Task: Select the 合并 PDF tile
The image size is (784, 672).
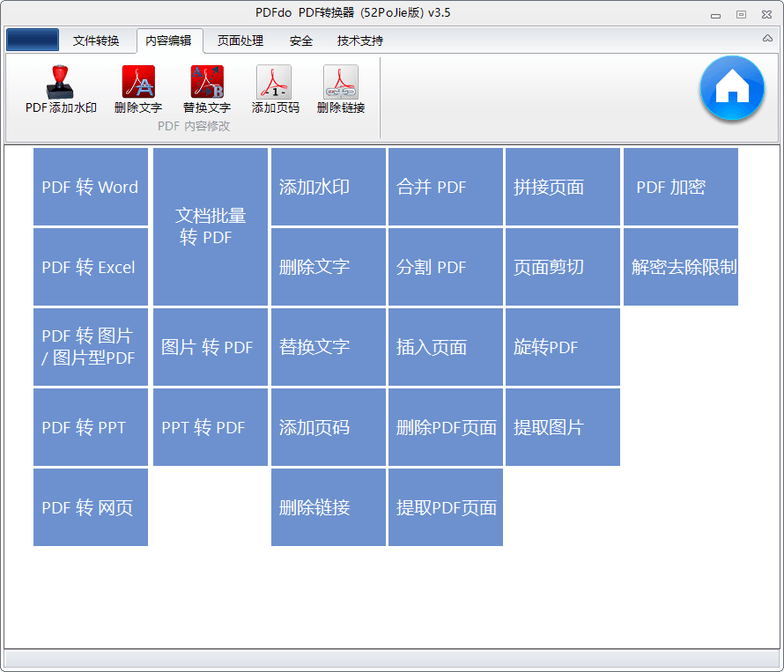Action: point(445,187)
